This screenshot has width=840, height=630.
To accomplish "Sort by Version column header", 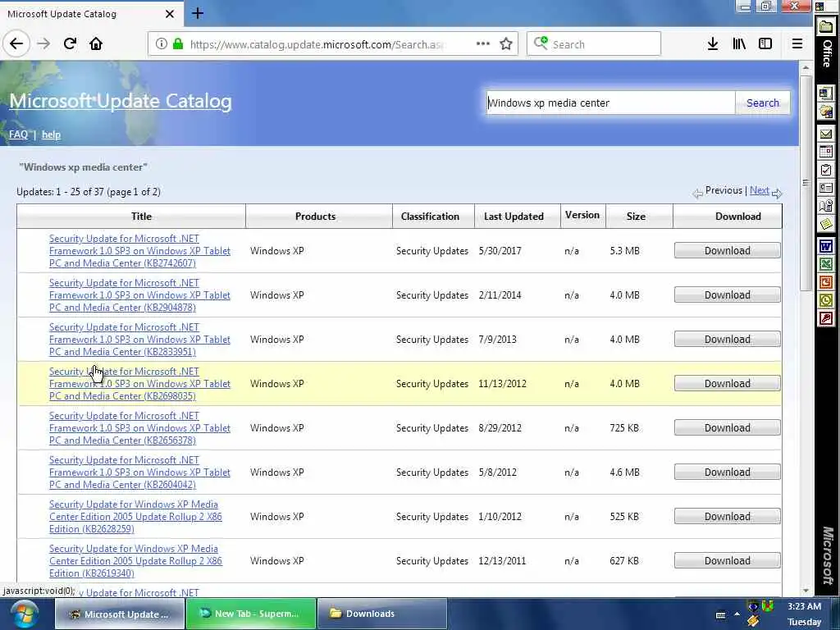I will tap(582, 216).
